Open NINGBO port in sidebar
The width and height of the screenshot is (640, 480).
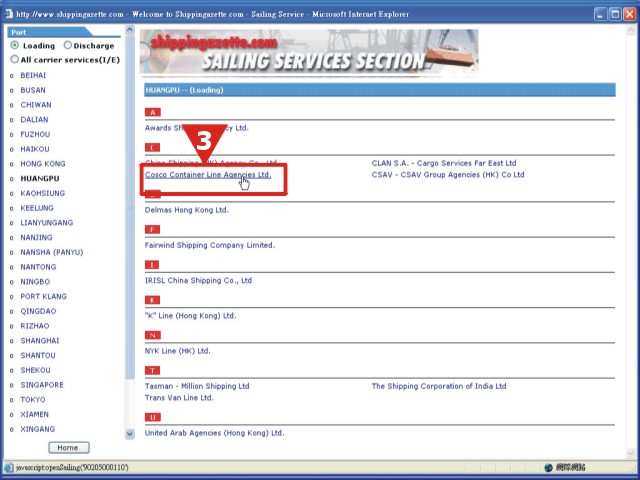(35, 281)
